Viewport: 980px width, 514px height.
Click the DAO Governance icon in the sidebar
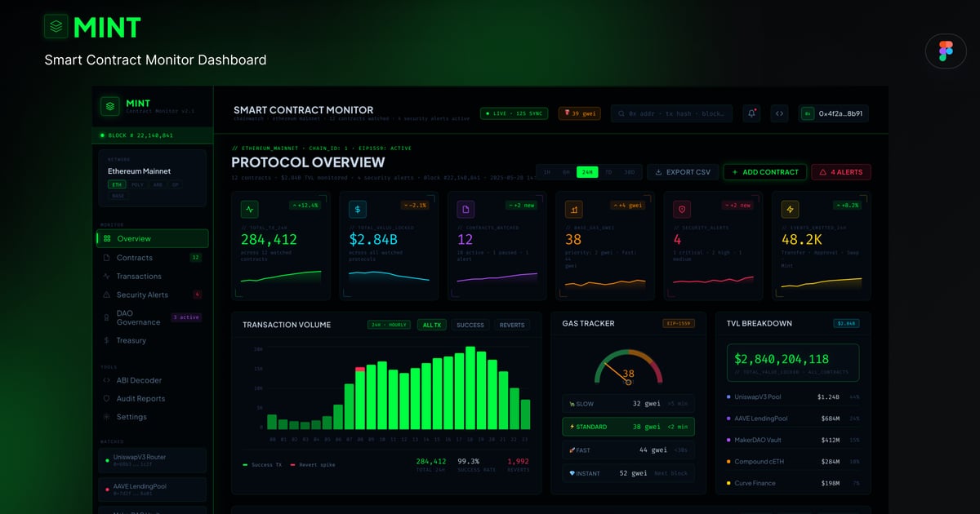click(107, 317)
